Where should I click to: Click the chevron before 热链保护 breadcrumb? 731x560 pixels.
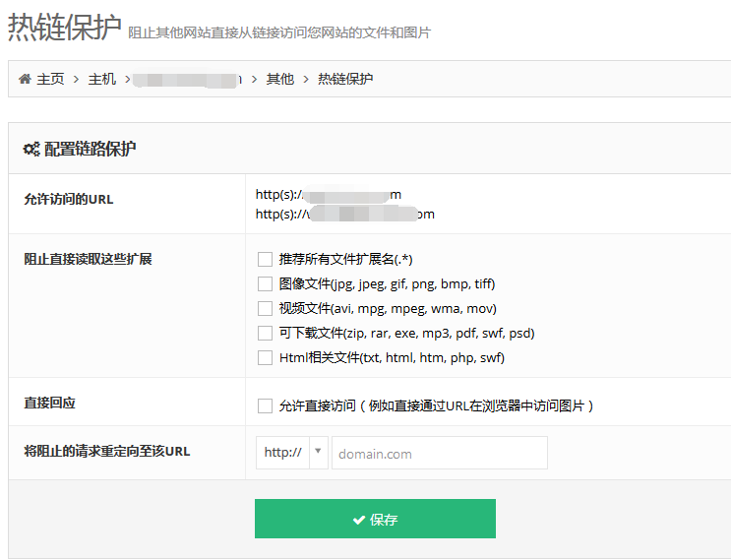click(306, 80)
